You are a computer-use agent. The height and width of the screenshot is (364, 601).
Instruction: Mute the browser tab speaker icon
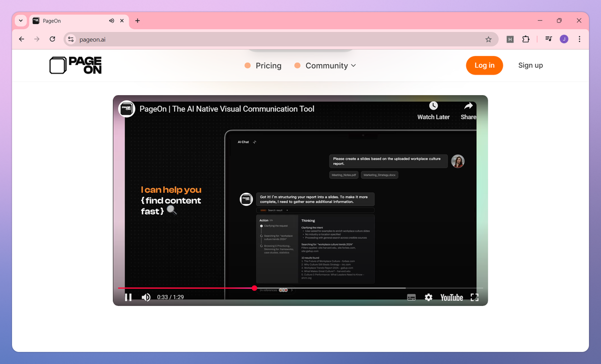click(112, 21)
